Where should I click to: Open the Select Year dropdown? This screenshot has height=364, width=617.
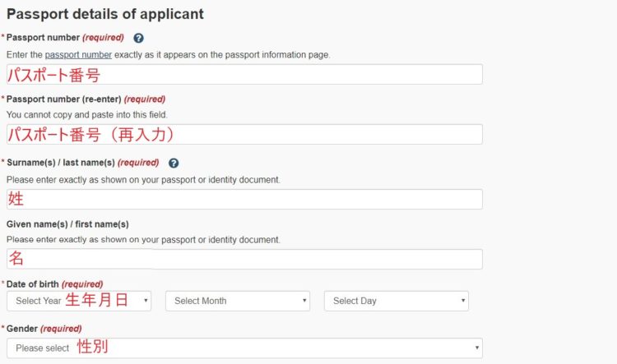pos(79,301)
